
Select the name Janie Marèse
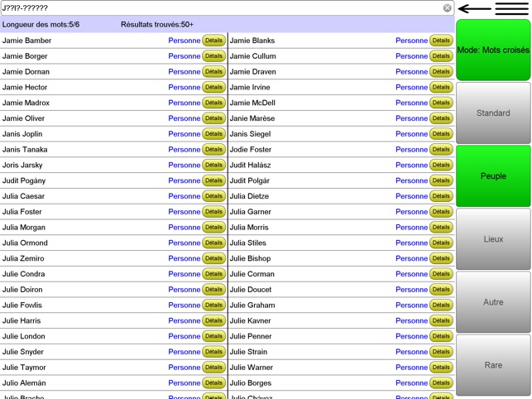point(252,118)
